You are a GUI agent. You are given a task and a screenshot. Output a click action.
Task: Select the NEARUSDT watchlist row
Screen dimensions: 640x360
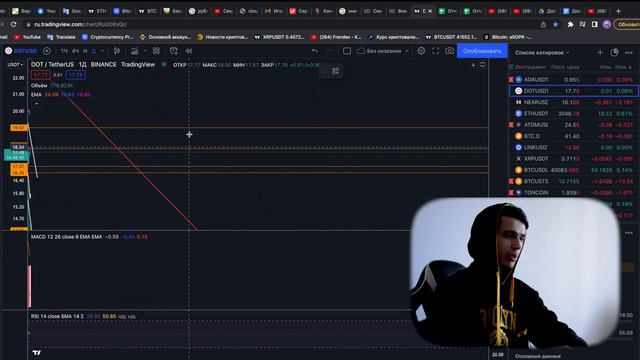point(573,102)
